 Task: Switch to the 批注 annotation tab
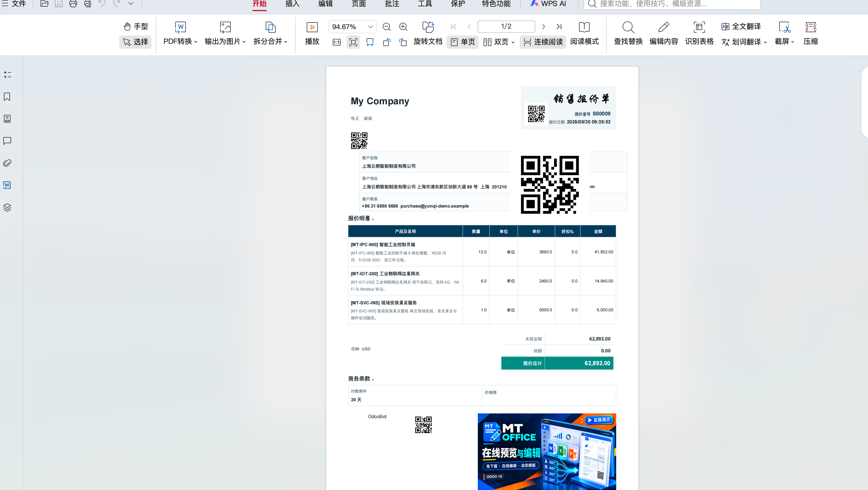point(392,4)
